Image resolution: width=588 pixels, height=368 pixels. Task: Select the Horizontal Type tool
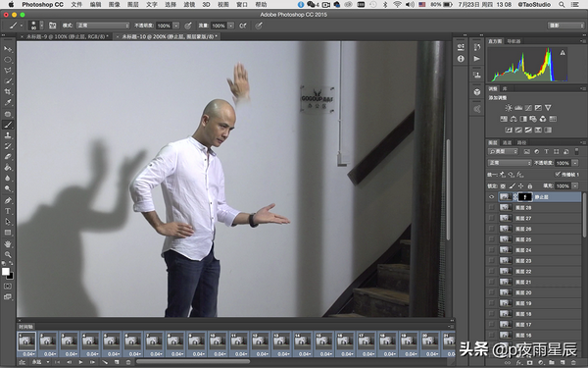click(x=8, y=211)
